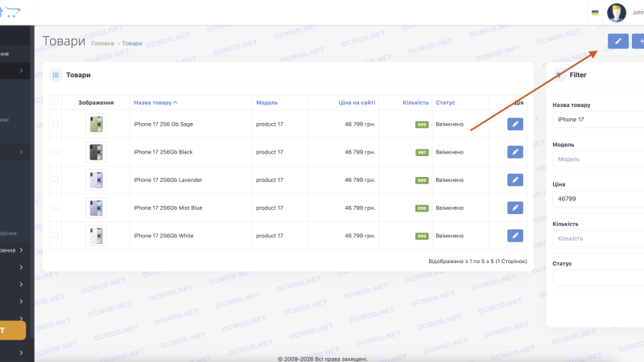
Task: Edit the iPhone 17 256Gb Black product
Action: [515, 152]
